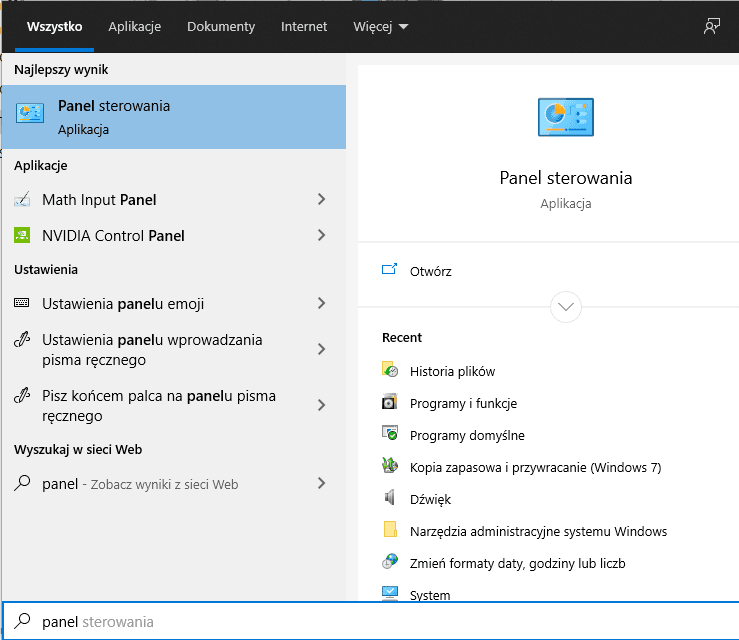Expand more actions with the circled chevron

566,307
